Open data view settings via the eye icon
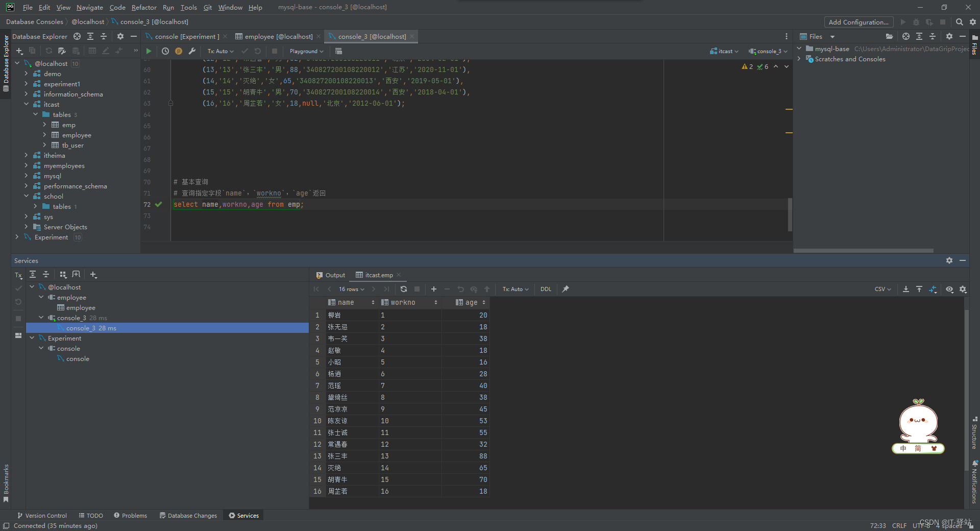980x531 pixels. coord(949,289)
